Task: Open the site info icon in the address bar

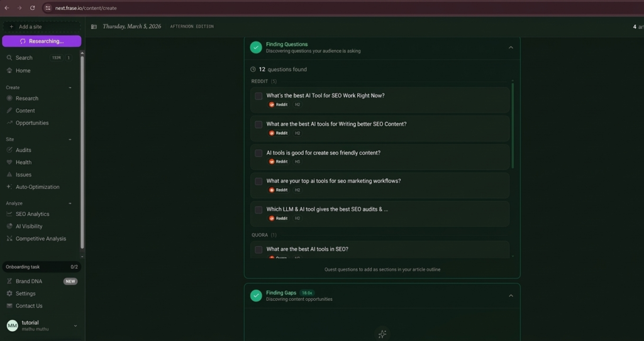Action: click(x=48, y=8)
